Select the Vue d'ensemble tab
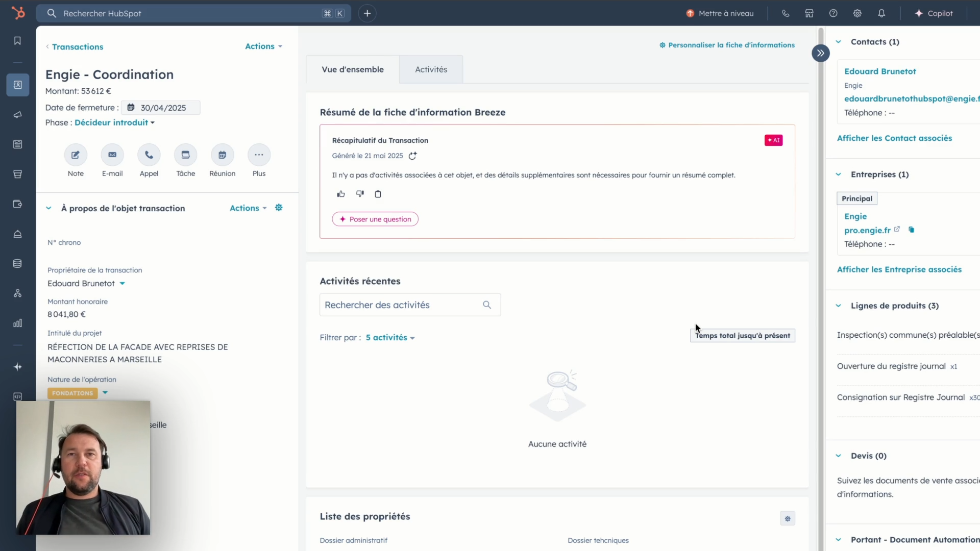 point(352,69)
